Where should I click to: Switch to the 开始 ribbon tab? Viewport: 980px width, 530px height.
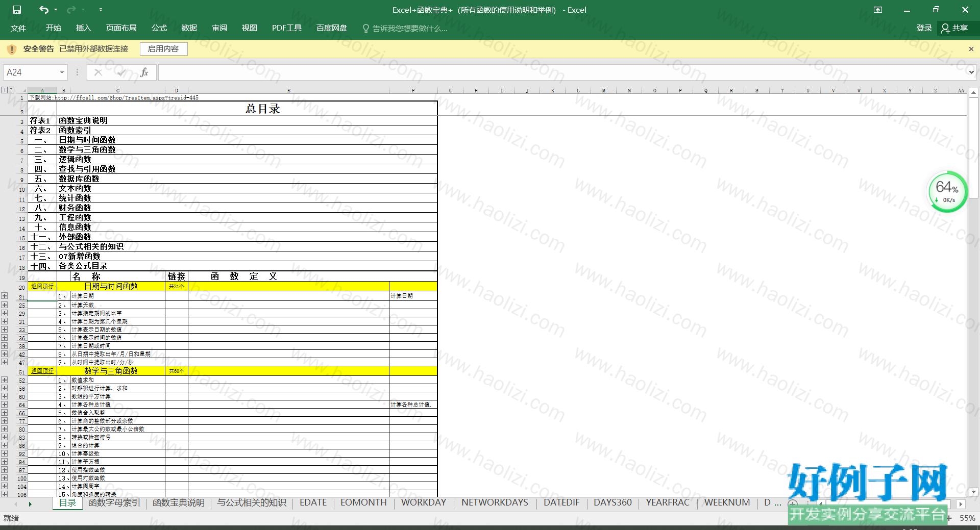(54, 28)
